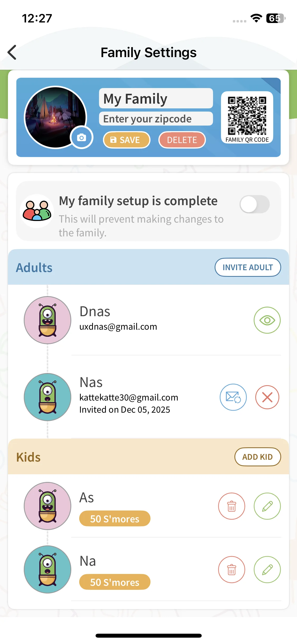Click the SAVE button
This screenshot has width=297, height=644.
coord(126,140)
